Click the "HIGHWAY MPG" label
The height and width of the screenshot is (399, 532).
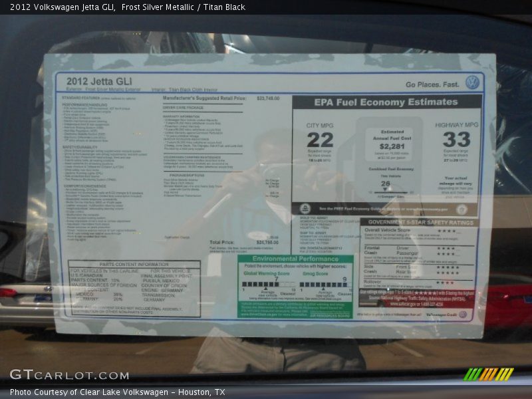click(457, 125)
